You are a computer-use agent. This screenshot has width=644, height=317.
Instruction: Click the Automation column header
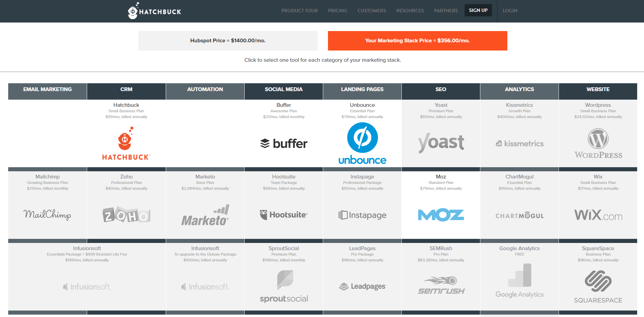tap(205, 91)
